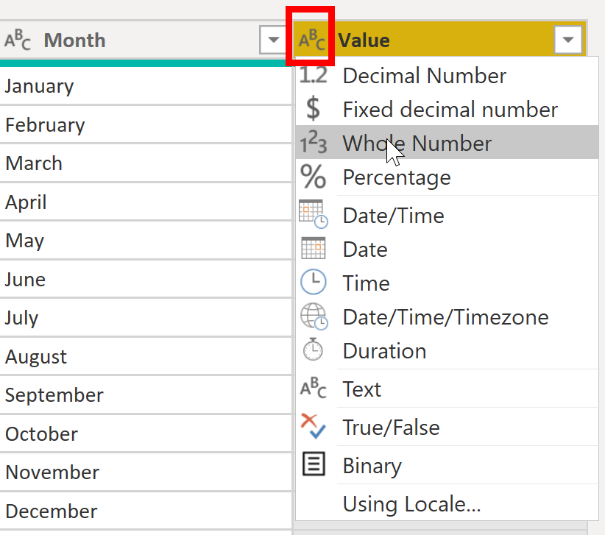Click the ABC Text type icon in menu

(x=313, y=387)
